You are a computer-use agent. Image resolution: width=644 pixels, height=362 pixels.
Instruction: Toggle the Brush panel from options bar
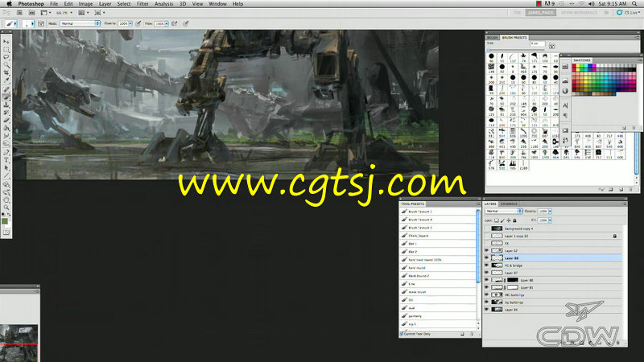click(x=41, y=24)
